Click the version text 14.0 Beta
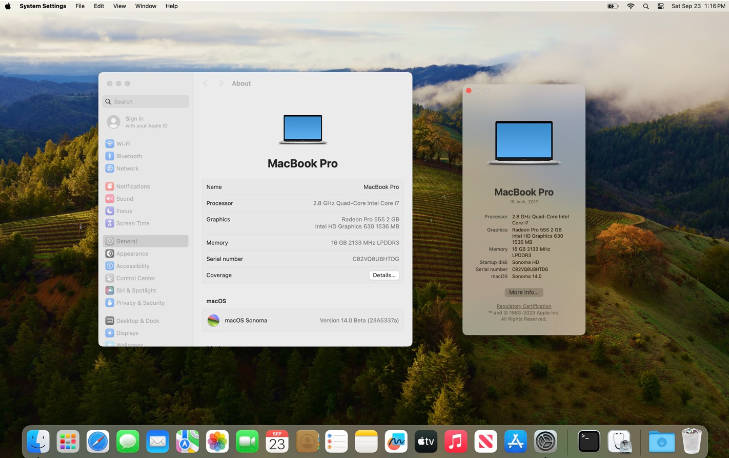Viewport: 729px width, 458px height. click(x=359, y=320)
